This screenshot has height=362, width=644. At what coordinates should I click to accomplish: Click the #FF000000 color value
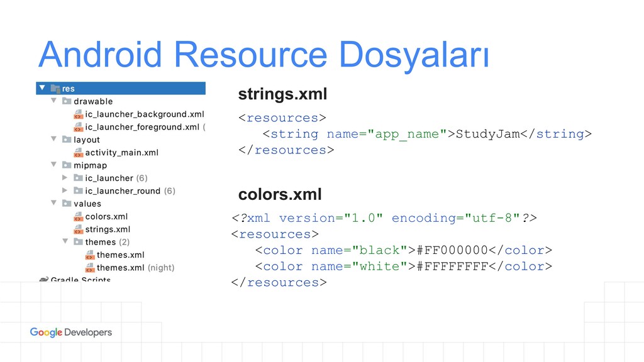[x=452, y=250]
